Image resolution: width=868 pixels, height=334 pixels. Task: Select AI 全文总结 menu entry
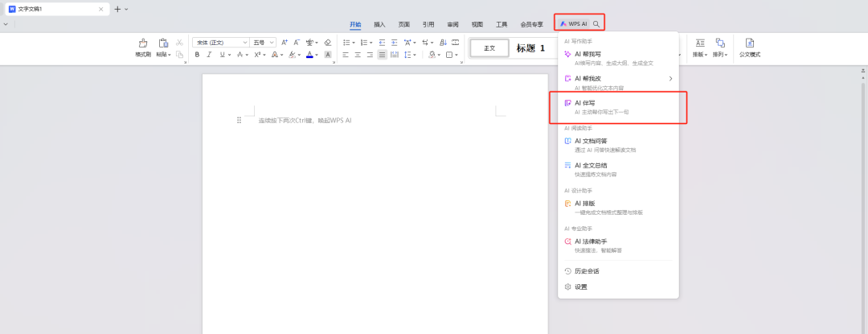(x=618, y=170)
